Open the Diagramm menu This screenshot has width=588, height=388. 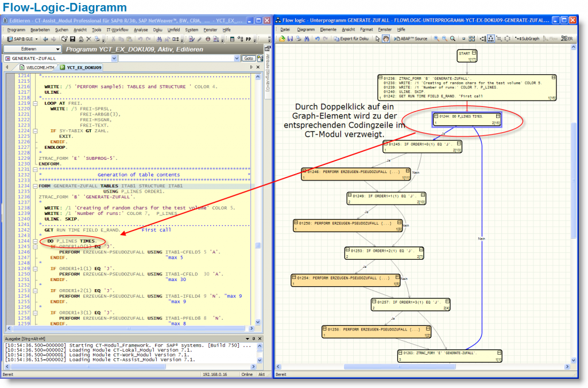point(306,29)
